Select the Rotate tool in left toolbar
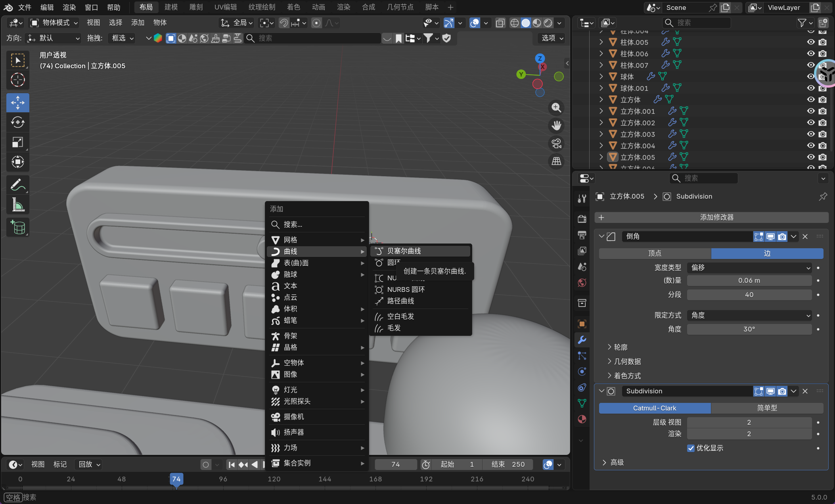 point(17,122)
